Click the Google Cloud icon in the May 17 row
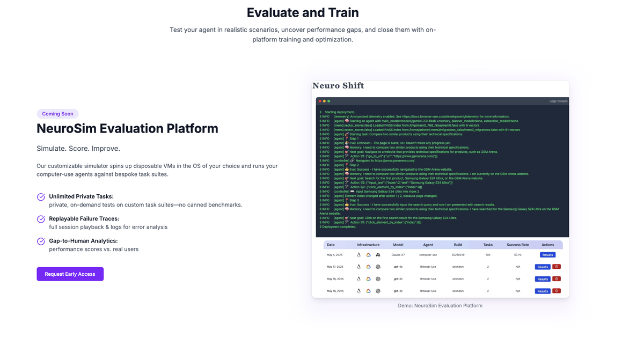644x338 pixels. 368,266
